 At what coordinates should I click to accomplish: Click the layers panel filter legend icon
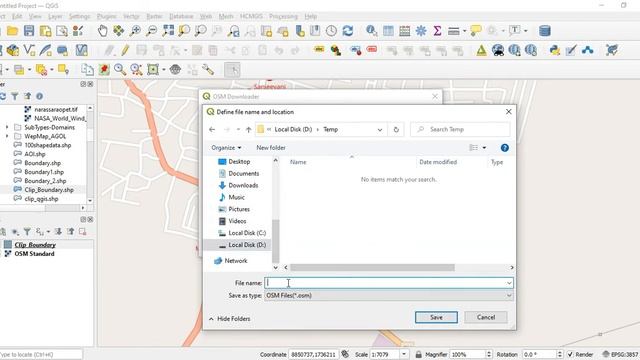tap(27, 232)
